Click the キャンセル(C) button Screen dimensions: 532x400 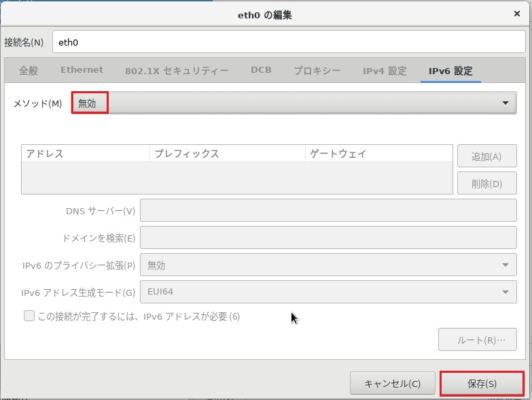[x=393, y=384]
